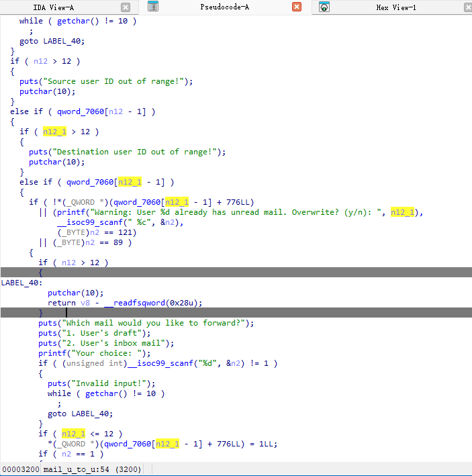The height and width of the screenshot is (476, 472).
Task: Click 'goto LABEL_40;' after Invalid input
Action: pyautogui.click(x=80, y=414)
